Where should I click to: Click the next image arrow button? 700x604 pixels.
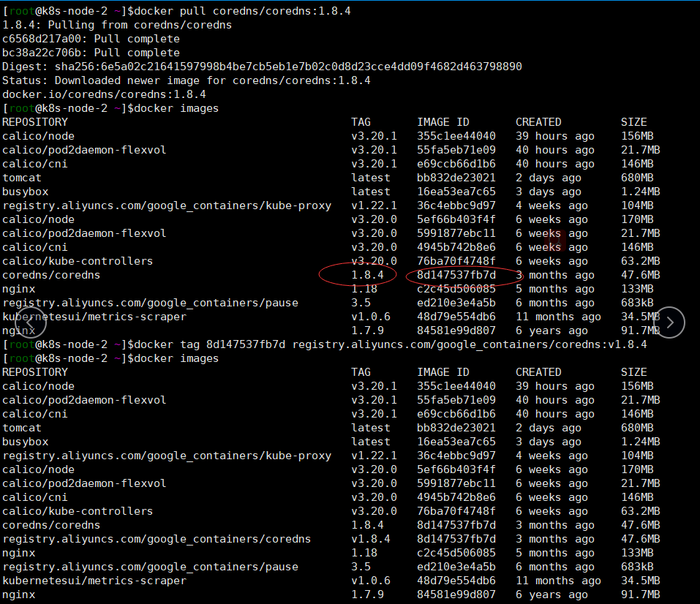point(669,322)
